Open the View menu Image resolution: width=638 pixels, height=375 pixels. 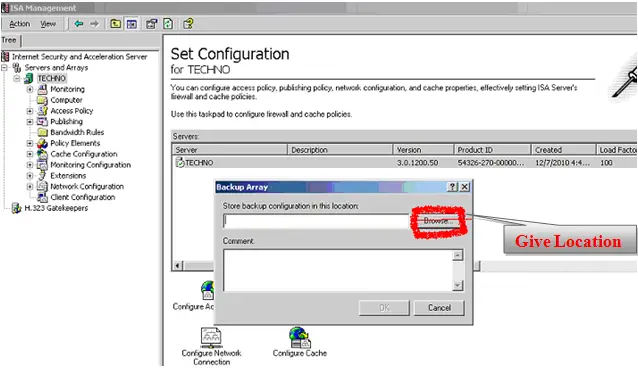[x=48, y=24]
